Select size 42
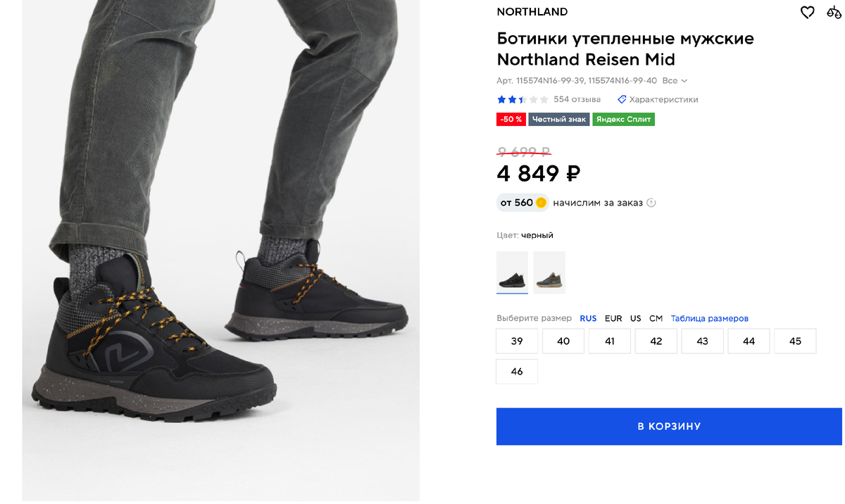 click(656, 341)
